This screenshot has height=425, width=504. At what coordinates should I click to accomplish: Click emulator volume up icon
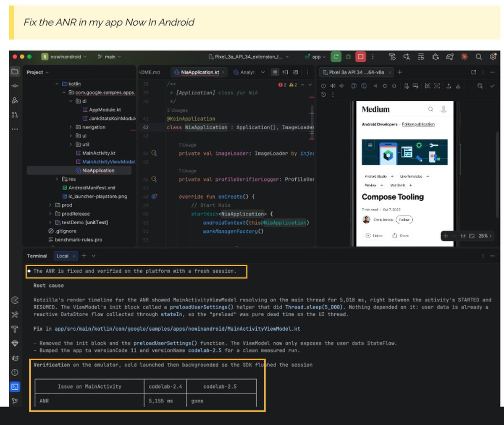[x=333, y=86]
